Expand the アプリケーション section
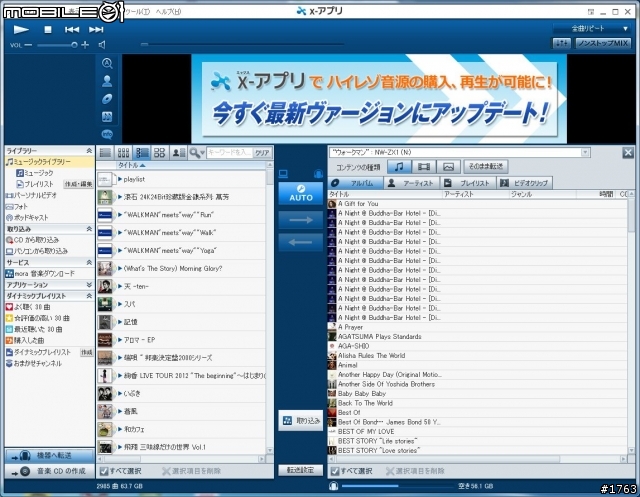The image size is (640, 497). [x=89, y=284]
